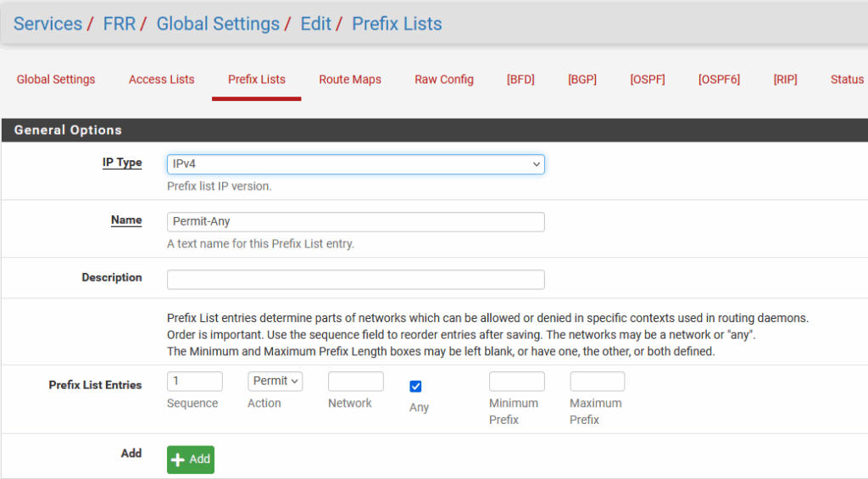Viewport: 868px width, 479px height.
Task: Select the Route Maps tab
Action: pos(350,80)
